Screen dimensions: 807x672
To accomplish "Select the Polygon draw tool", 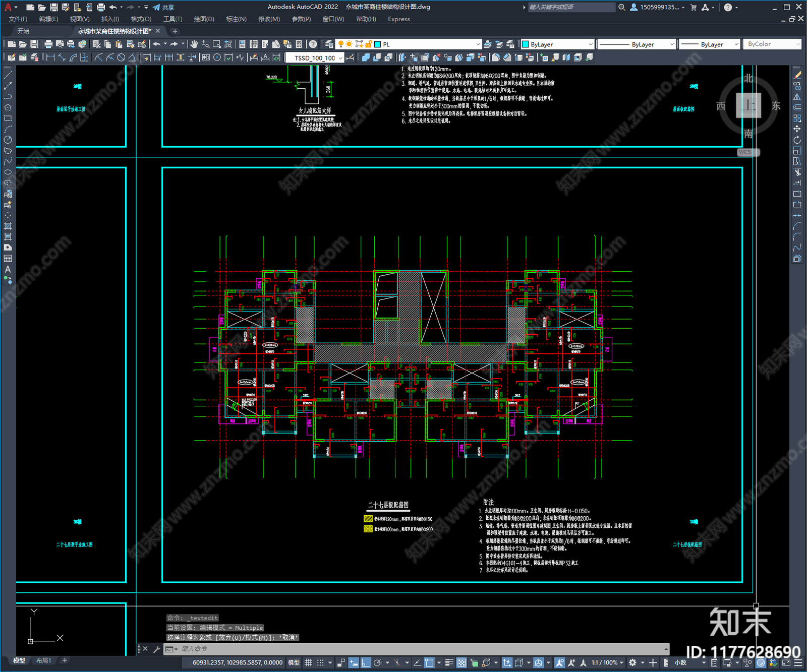I will (8, 107).
